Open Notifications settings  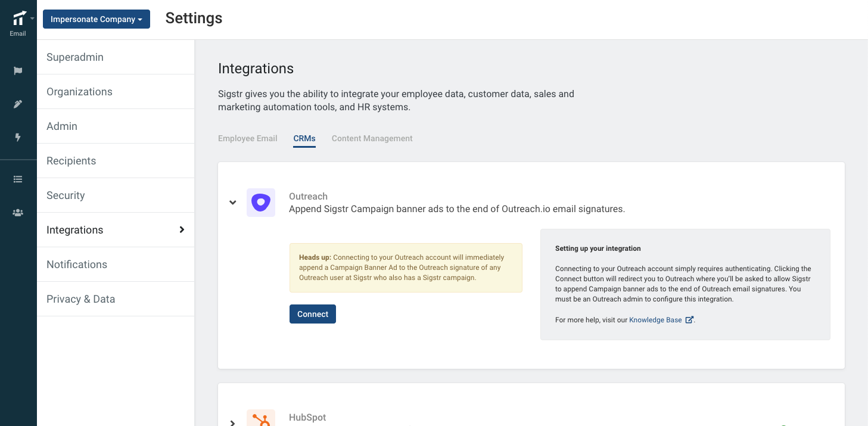click(116, 265)
